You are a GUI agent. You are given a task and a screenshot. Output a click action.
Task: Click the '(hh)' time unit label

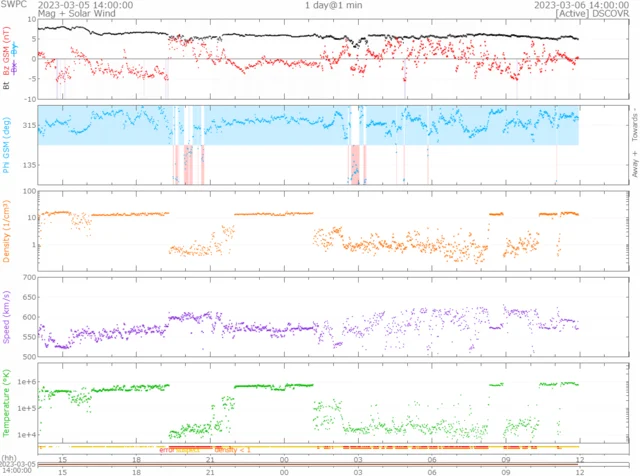(9, 458)
